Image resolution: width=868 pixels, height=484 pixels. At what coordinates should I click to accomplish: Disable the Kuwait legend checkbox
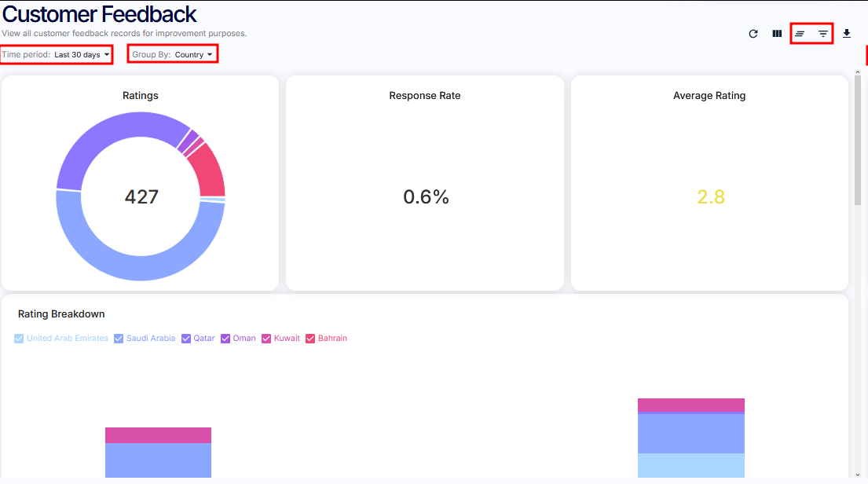(x=266, y=339)
